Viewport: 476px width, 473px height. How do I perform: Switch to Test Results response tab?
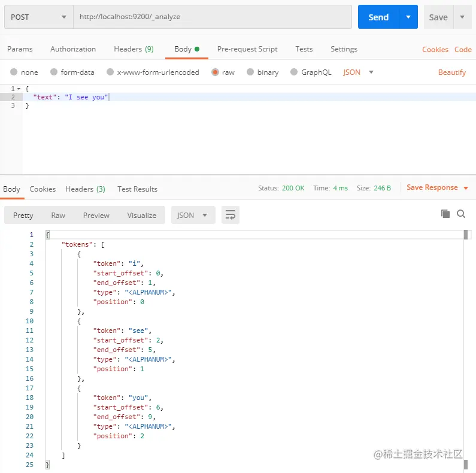[x=137, y=189]
